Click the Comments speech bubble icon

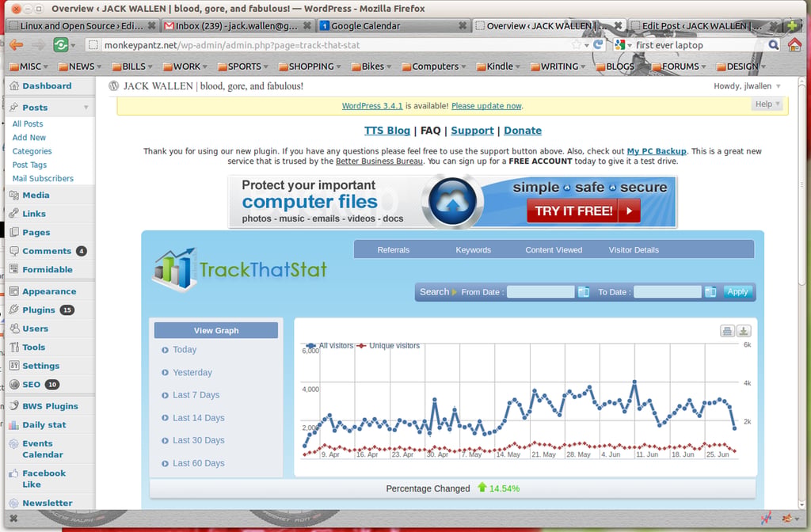[x=14, y=251]
